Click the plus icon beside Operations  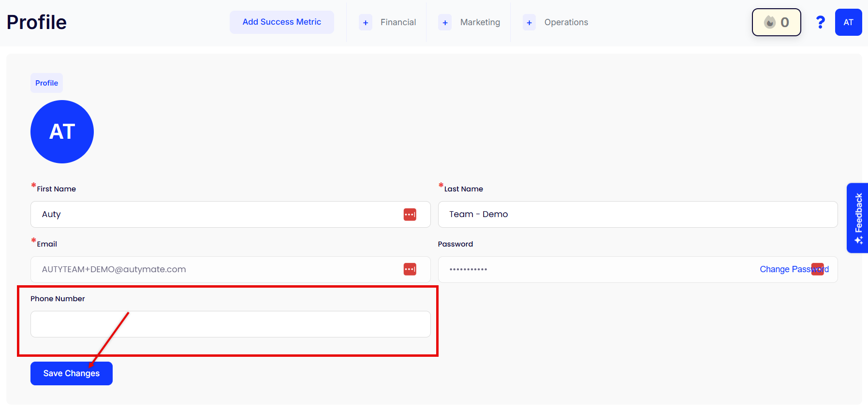click(x=529, y=23)
